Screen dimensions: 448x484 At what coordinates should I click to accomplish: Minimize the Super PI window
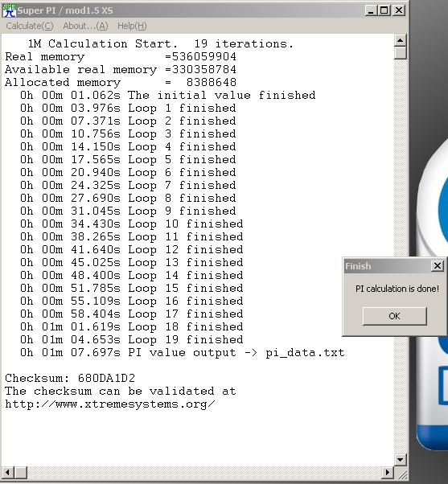371,10
